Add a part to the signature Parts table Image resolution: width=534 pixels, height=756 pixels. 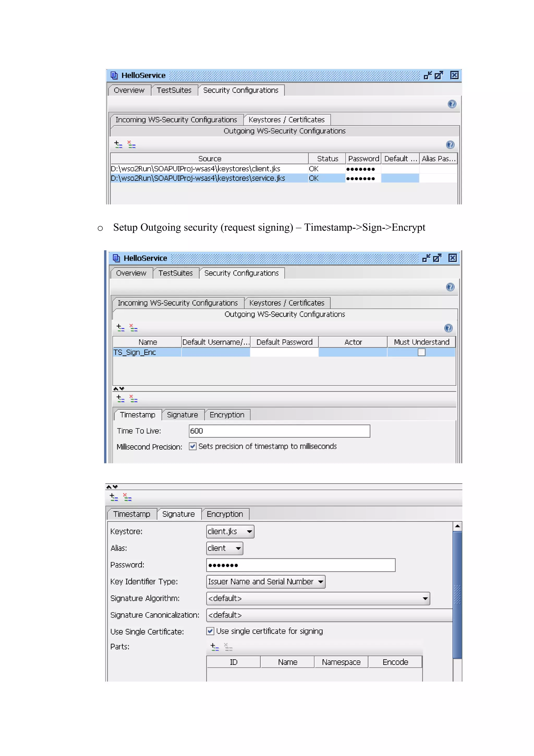215,647
